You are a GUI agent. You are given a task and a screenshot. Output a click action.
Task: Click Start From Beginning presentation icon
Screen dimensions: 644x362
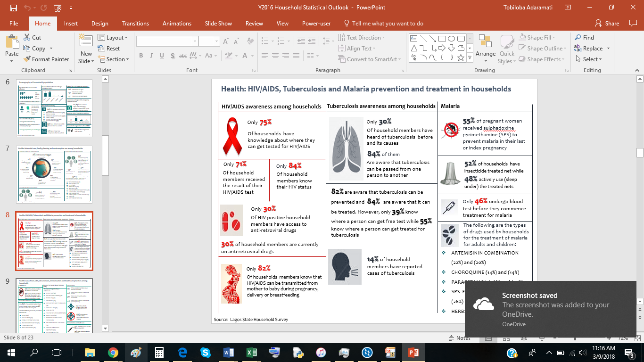click(58, 8)
